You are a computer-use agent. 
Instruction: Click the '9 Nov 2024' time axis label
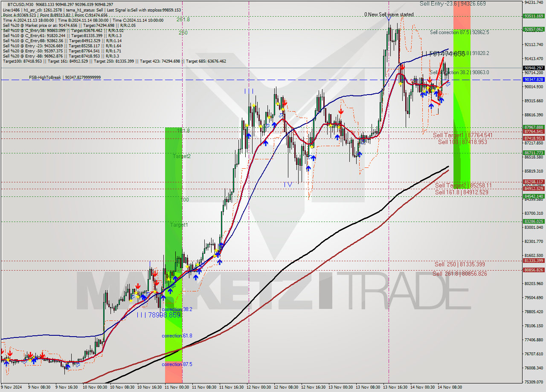11,387
